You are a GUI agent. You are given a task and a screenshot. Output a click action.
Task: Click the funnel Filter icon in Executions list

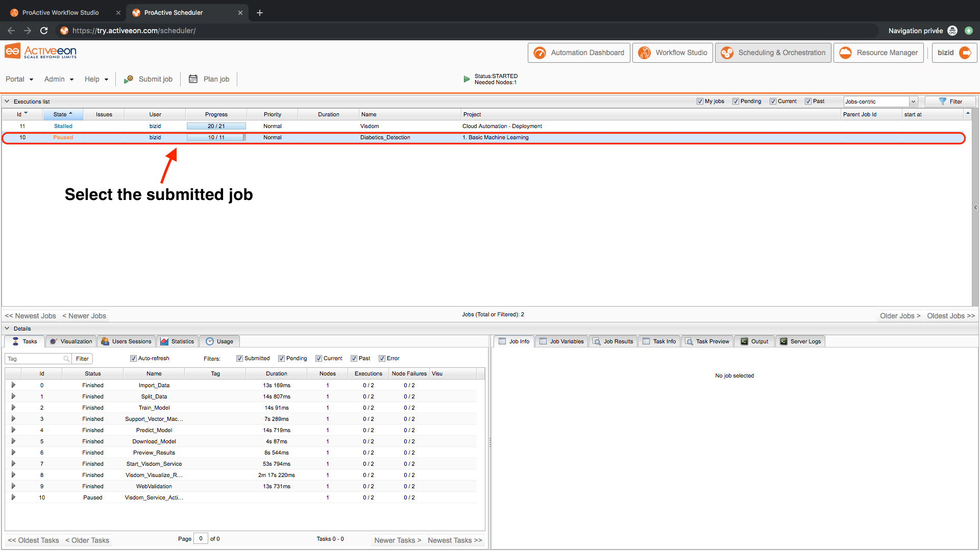[943, 102]
